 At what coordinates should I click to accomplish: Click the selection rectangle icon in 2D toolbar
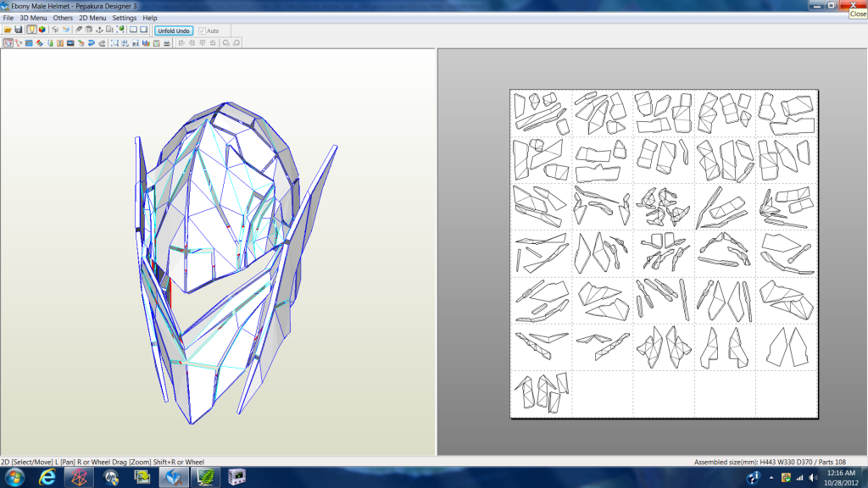pyautogui.click(x=114, y=42)
